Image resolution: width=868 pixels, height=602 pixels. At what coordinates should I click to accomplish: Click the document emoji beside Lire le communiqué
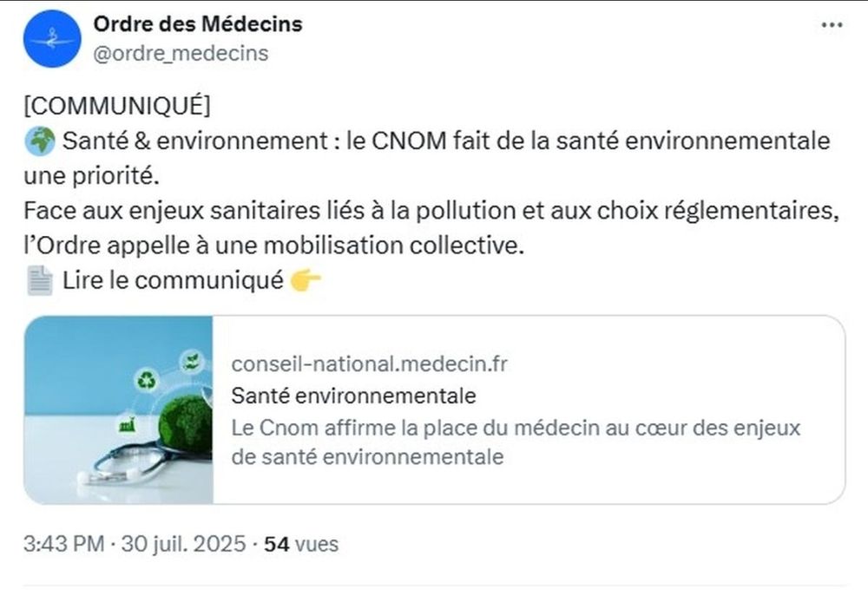(x=40, y=280)
